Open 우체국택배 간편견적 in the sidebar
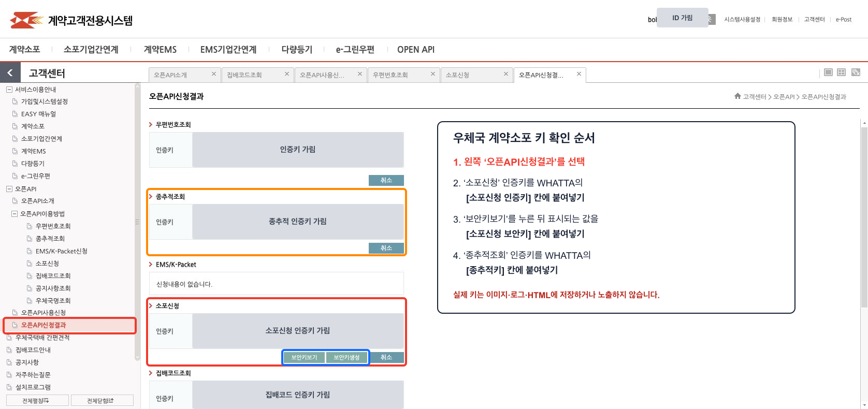Image resolution: width=868 pixels, height=409 pixels. (x=42, y=338)
